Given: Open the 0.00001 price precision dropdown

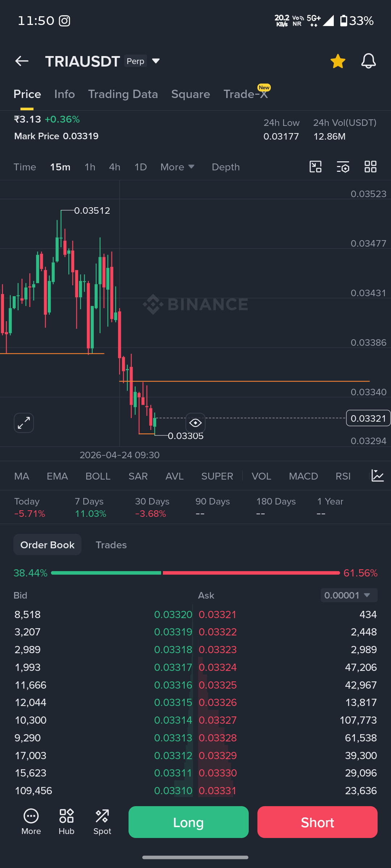Looking at the screenshot, I should pyautogui.click(x=349, y=595).
